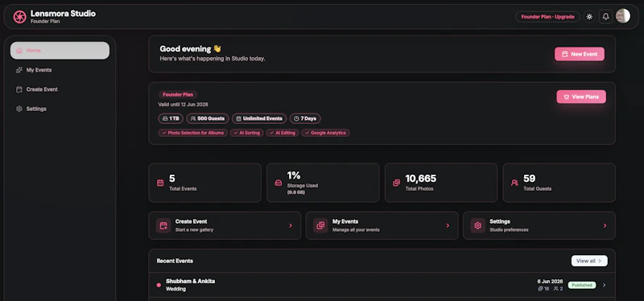Click the My Events quick-action card icon
The image size is (644, 301).
[x=320, y=225]
